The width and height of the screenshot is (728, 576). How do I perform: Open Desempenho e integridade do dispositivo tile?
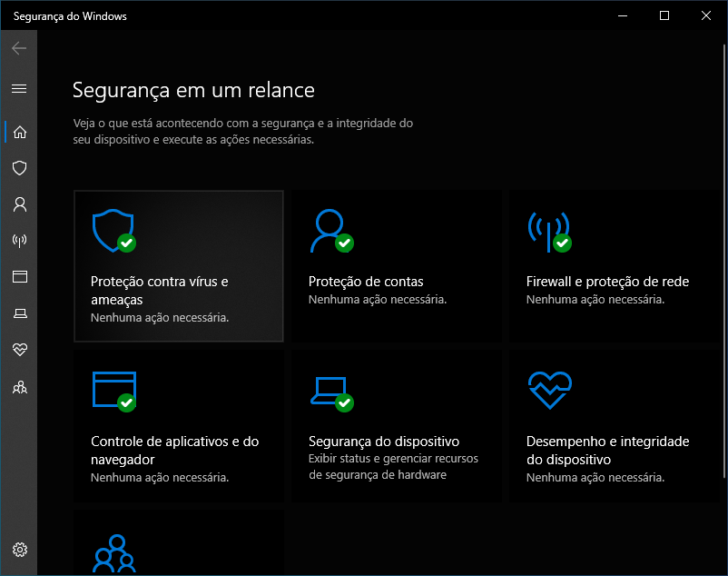pos(615,426)
